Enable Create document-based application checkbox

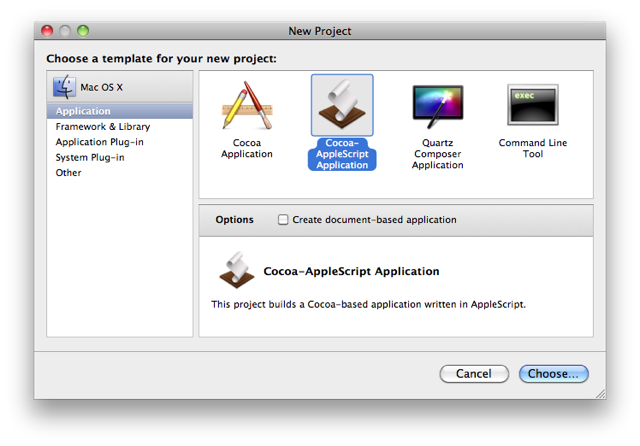(283, 220)
